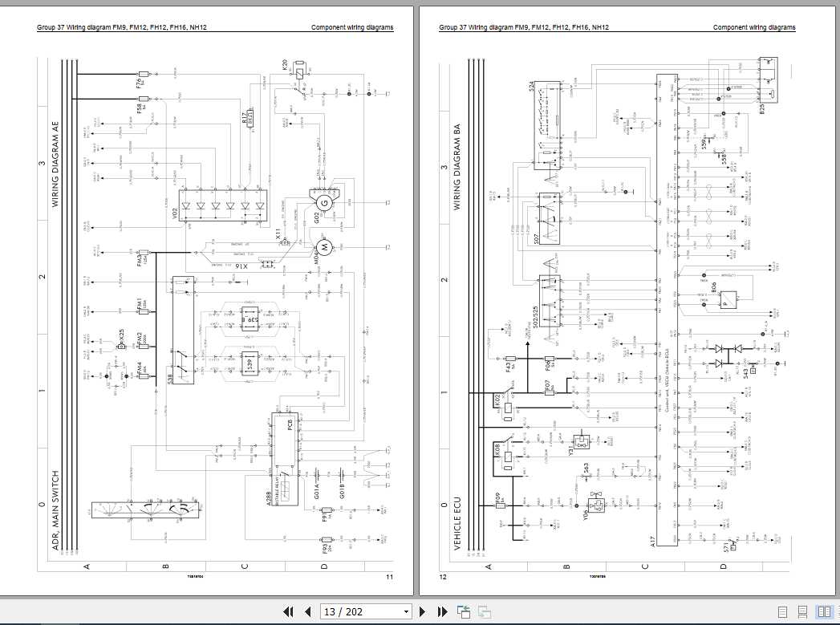Click page number 11 on left page
Image resolution: width=840 pixels, height=625 pixels.
389,577
